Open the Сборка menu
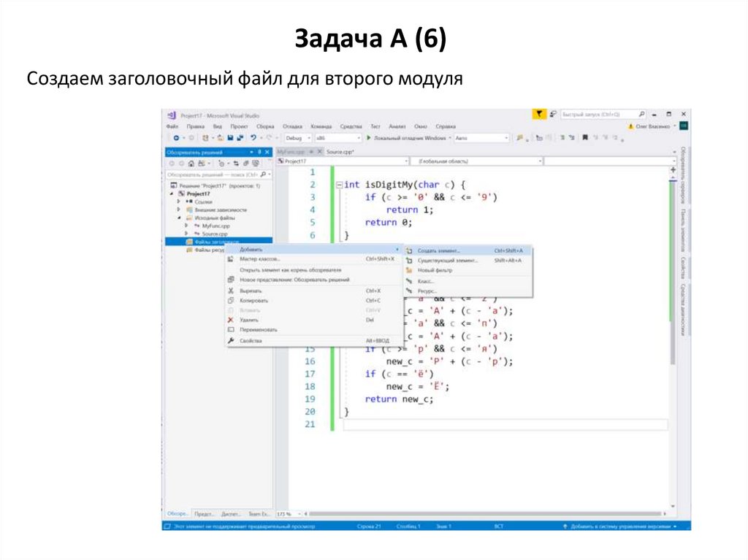748x560 pixels. point(265,126)
